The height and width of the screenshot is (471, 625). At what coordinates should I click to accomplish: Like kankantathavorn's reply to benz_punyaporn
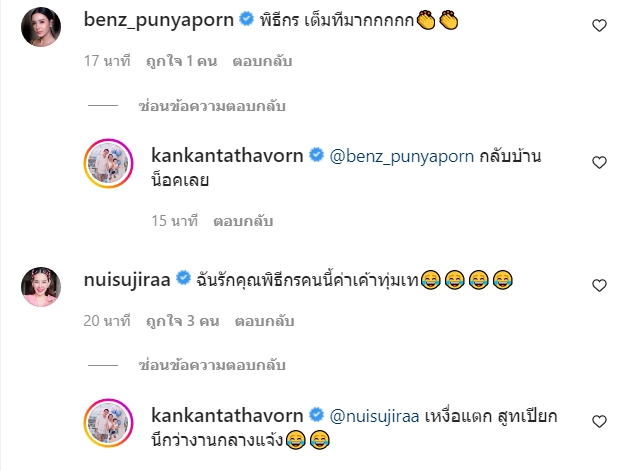(x=599, y=163)
